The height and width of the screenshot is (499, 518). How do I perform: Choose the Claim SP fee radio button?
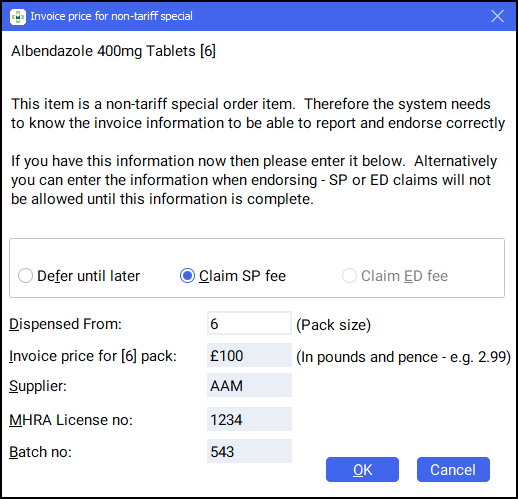[233, 276]
